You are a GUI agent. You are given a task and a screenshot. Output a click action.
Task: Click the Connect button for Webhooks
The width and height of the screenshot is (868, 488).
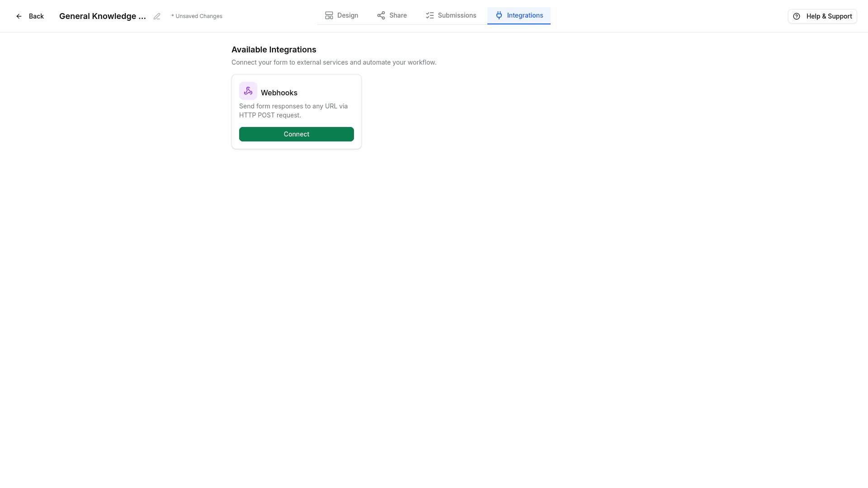(296, 134)
